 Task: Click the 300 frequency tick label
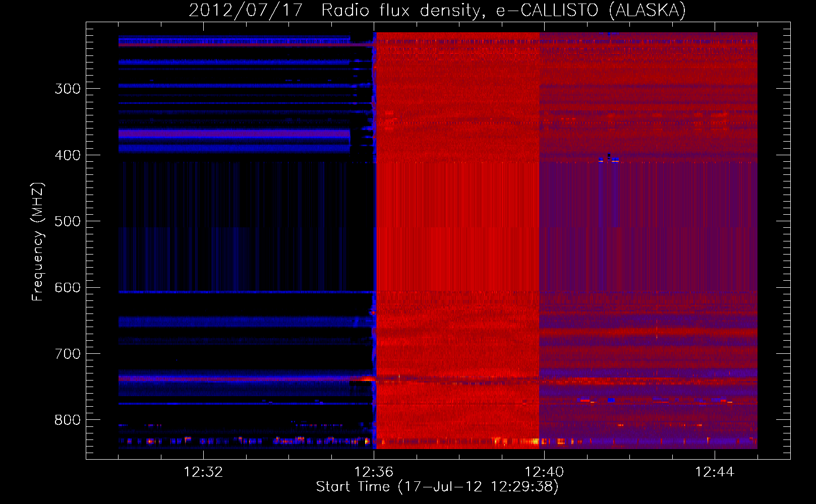coord(68,89)
